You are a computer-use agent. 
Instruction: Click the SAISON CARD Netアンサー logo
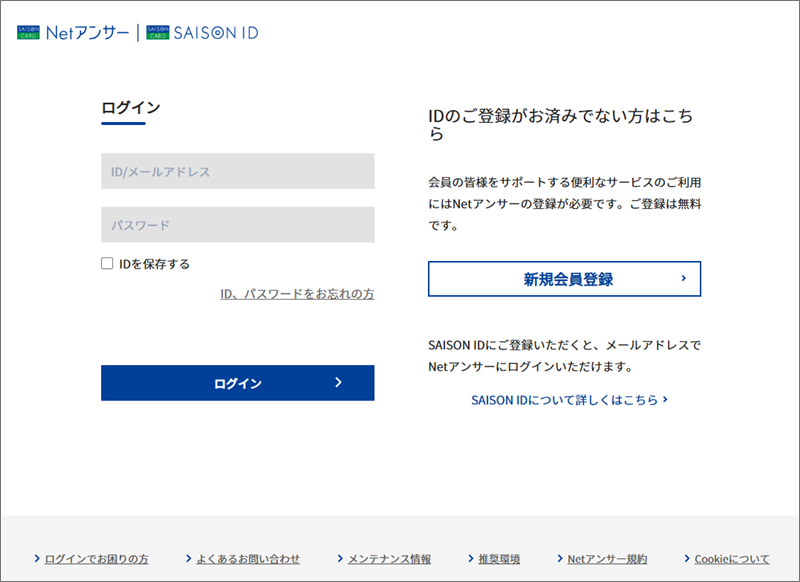(73, 33)
